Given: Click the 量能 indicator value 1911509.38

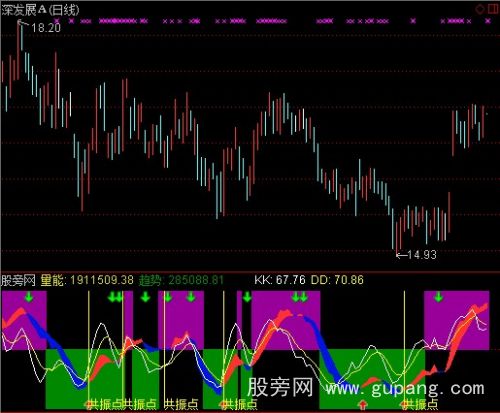Looking at the screenshot, I should (102, 280).
